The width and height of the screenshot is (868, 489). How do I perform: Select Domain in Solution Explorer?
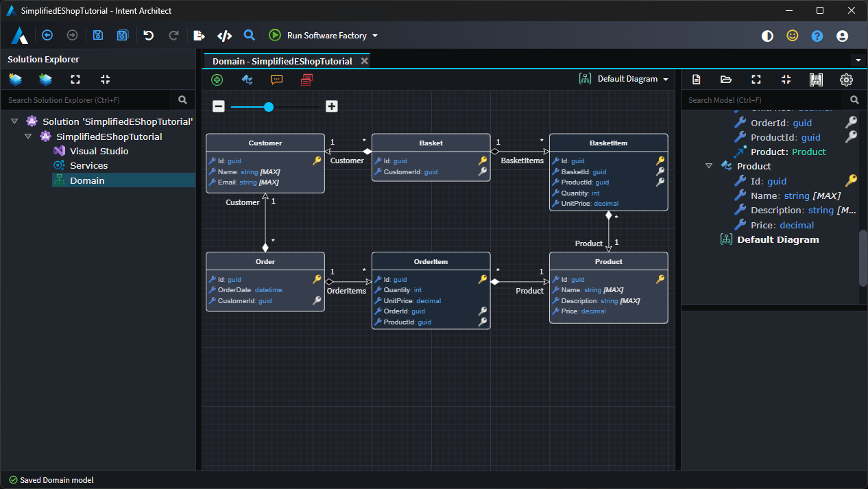pos(87,180)
